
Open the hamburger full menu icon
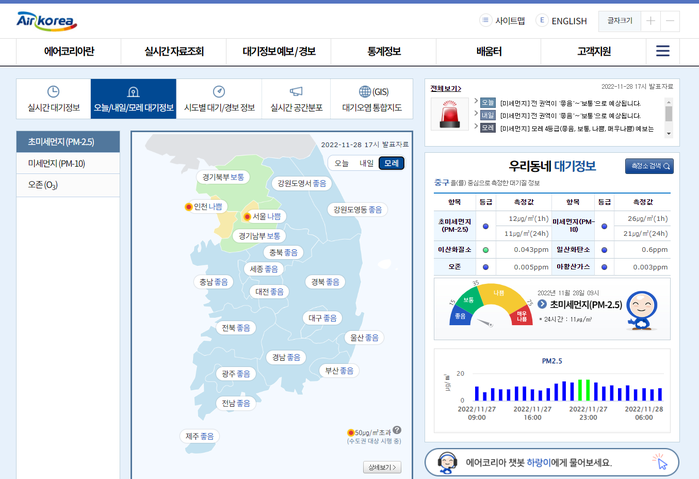coord(662,51)
